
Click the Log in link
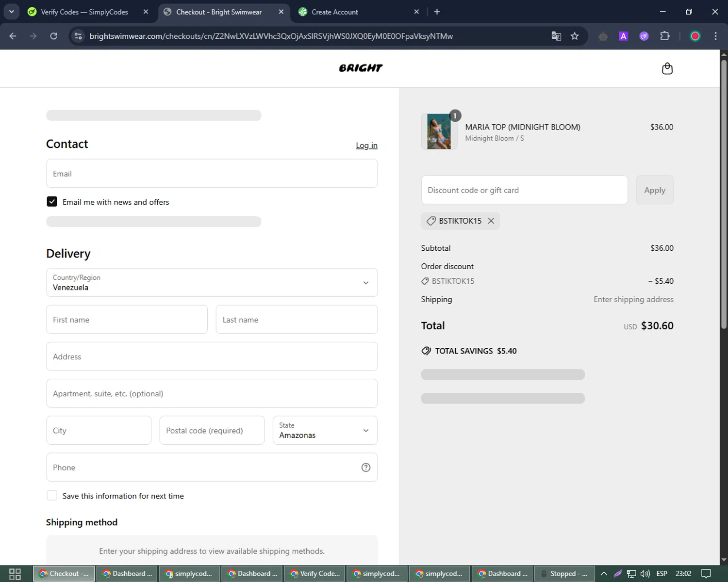366,145
